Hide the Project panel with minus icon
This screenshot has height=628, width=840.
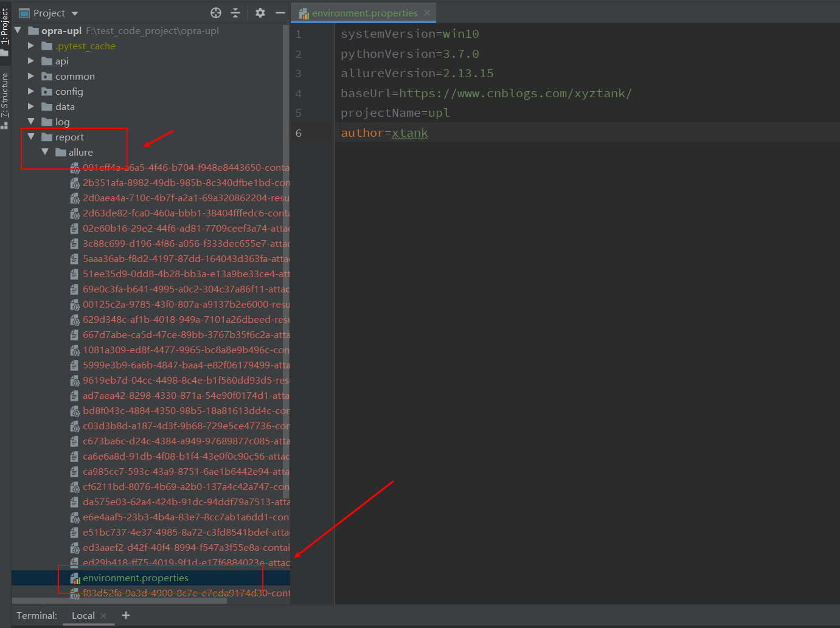tap(280, 13)
